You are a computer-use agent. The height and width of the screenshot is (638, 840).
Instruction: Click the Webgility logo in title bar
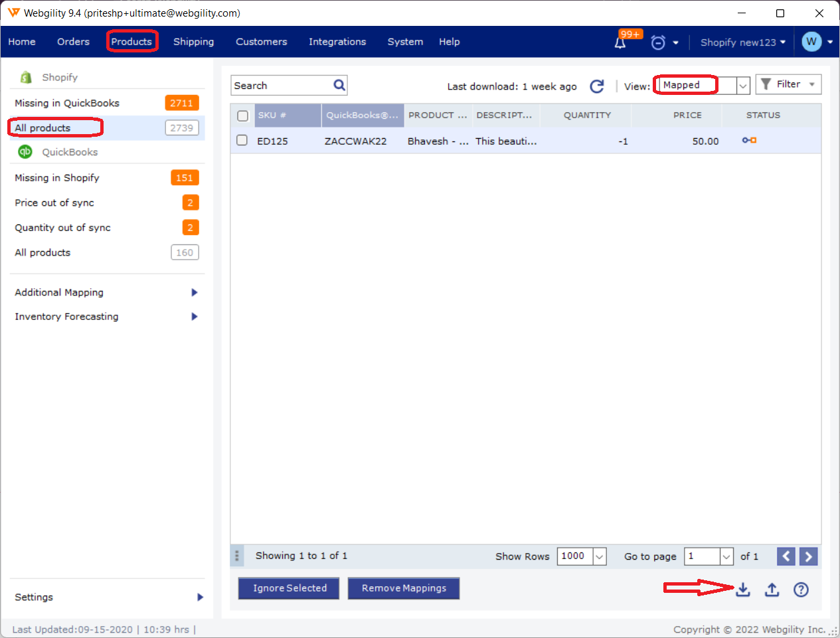[13, 13]
